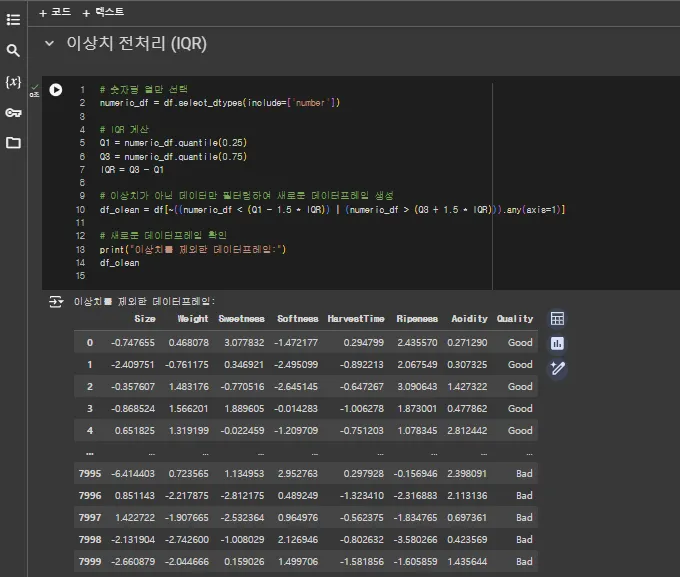
Task: Click Sweetness value 3.077832 in row 0
Action: pos(244,343)
